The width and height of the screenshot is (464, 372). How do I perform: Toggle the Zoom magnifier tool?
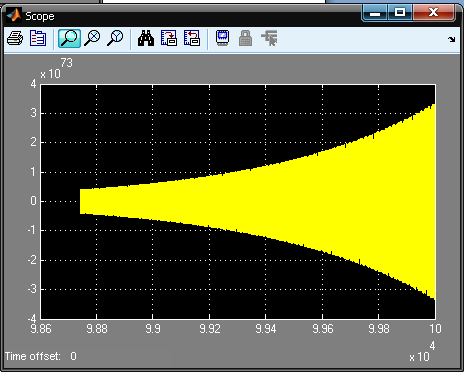[69, 38]
